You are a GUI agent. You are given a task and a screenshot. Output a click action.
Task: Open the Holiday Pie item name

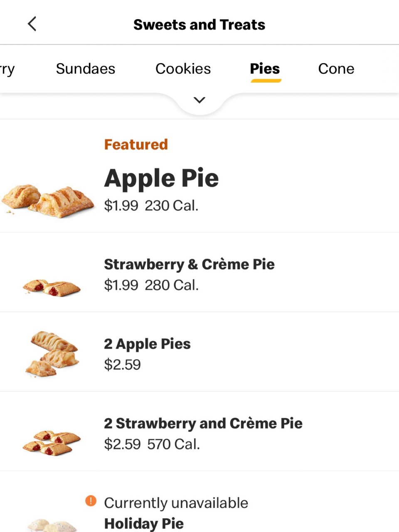[144, 524]
